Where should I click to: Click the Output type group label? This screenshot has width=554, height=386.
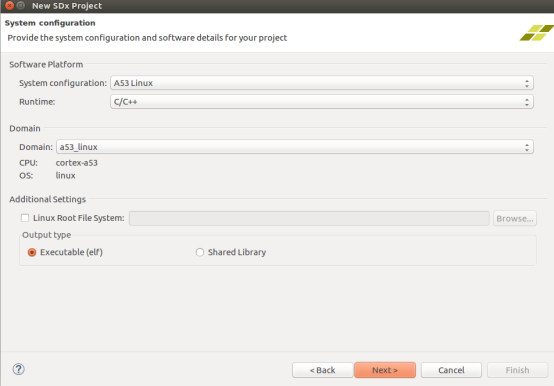pyautogui.click(x=47, y=235)
